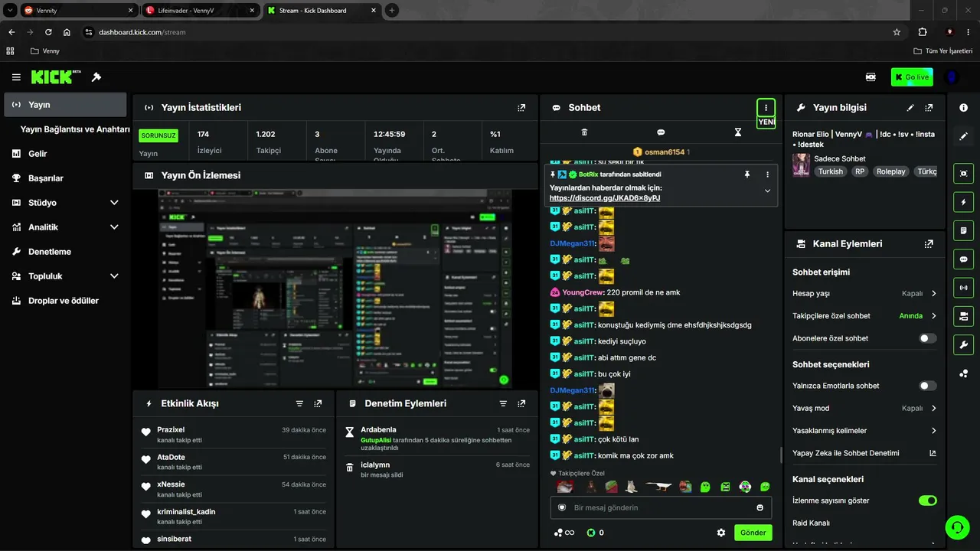Toggle the lightning activity feed widget
Viewport: 980px width, 551px height.
pos(964,202)
